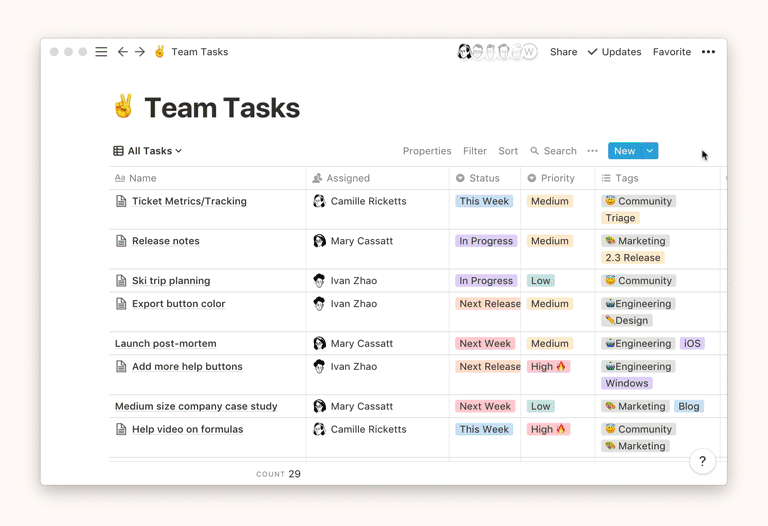The image size is (768, 526).
Task: Open the page options three-dot menu
Action: (x=708, y=52)
